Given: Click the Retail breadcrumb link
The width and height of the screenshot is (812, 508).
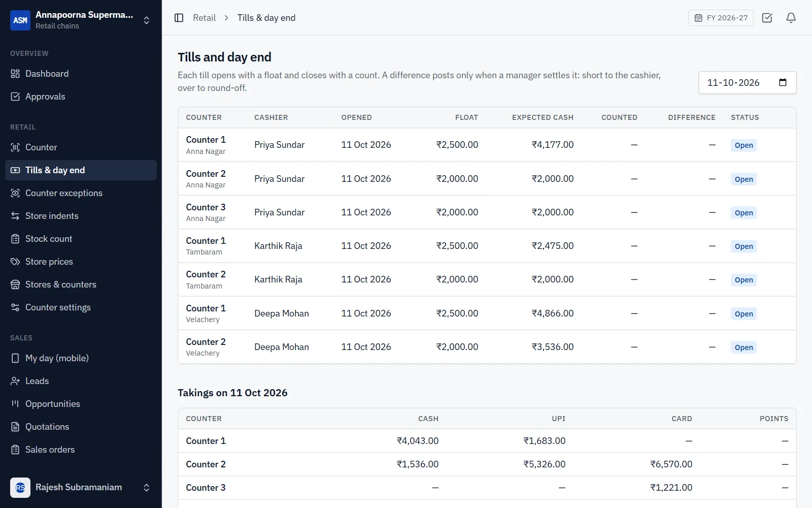Looking at the screenshot, I should coord(204,18).
